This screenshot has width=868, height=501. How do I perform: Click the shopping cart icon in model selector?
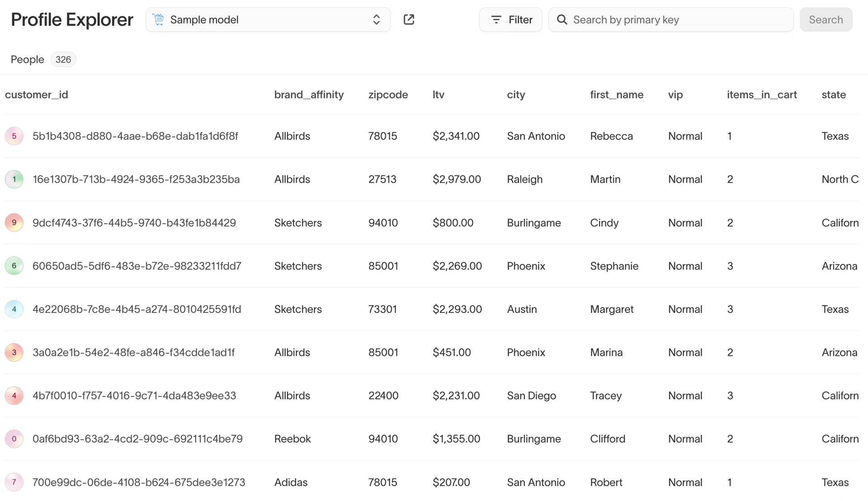click(159, 19)
